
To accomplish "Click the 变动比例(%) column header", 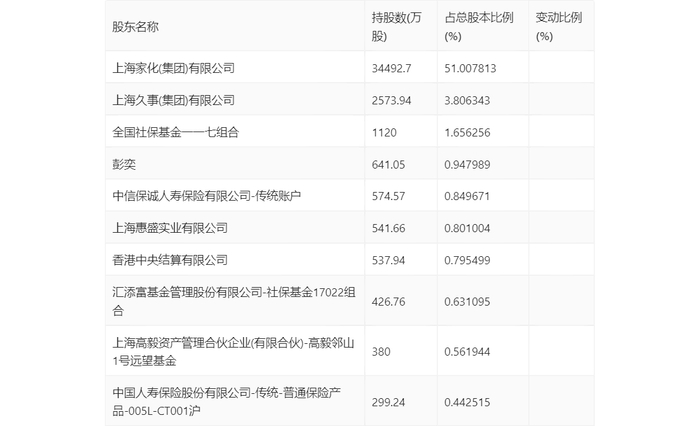I will 559,27.
